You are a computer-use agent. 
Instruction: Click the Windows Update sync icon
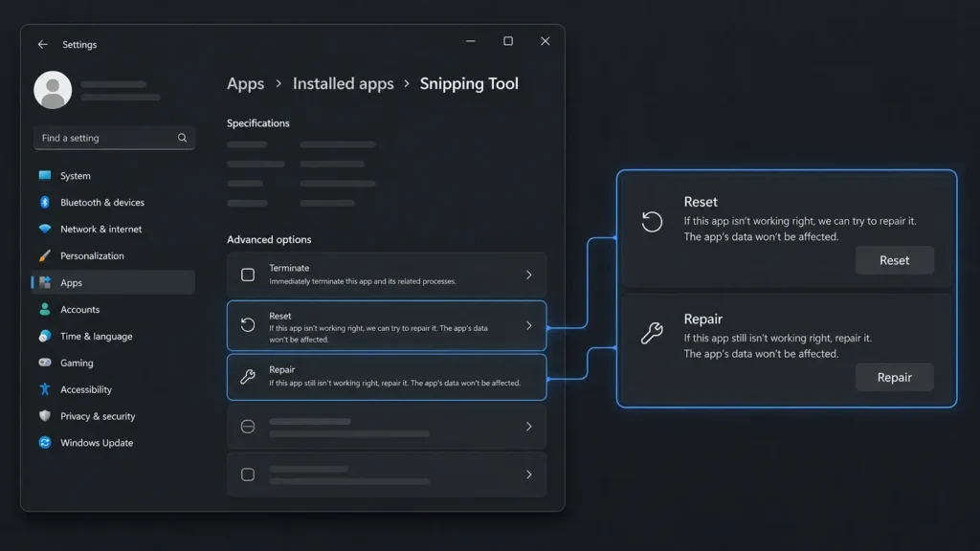click(x=45, y=442)
